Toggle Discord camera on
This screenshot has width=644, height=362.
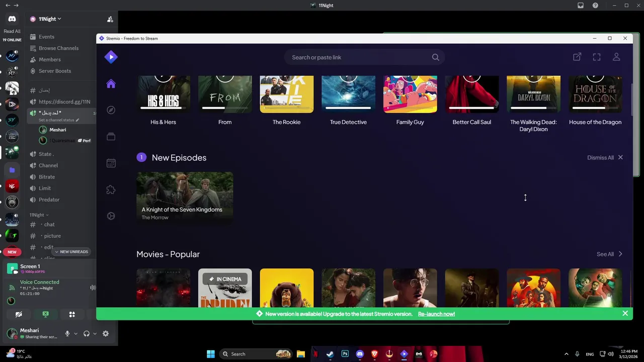coord(19,314)
